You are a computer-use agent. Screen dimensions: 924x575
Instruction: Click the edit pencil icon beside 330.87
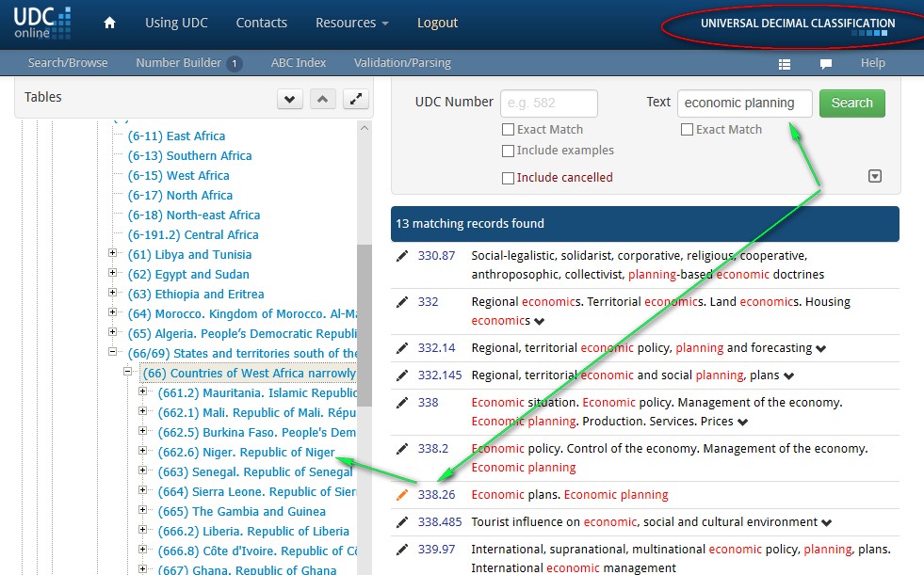(x=402, y=256)
